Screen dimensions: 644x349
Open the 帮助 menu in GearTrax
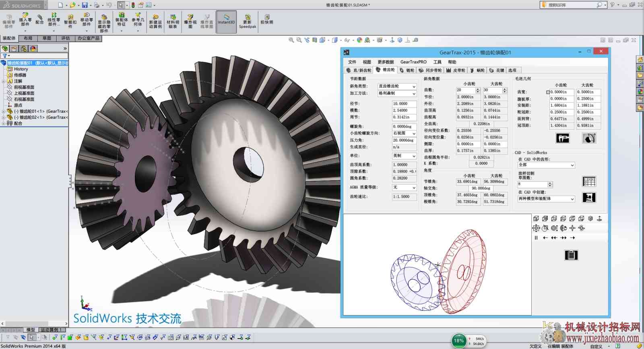(x=452, y=62)
